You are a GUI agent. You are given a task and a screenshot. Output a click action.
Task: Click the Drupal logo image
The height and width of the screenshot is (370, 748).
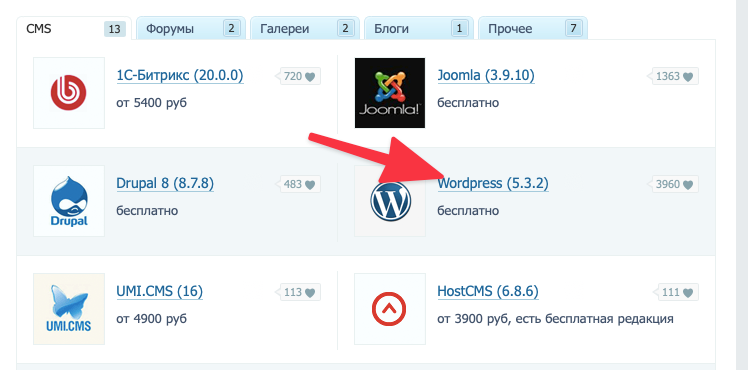(69, 201)
